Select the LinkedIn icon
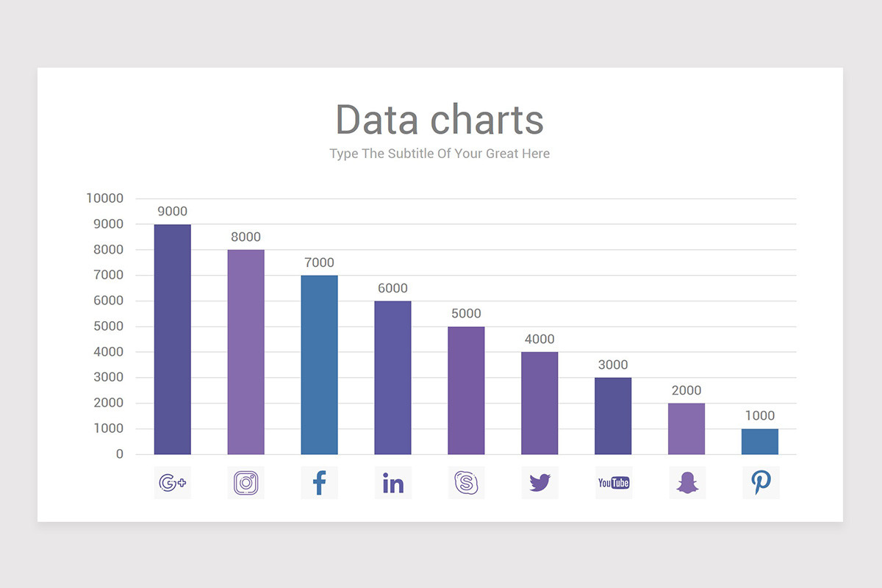The image size is (882, 588). [392, 483]
